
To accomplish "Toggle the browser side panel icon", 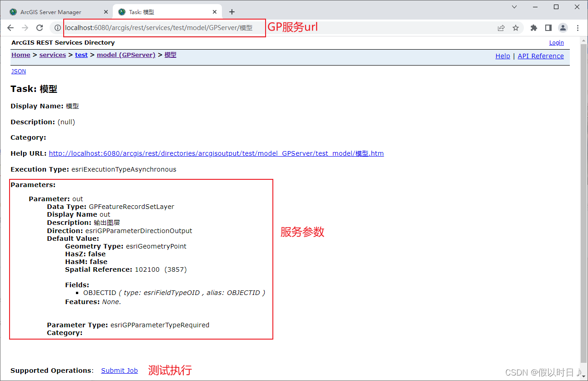I will [x=548, y=28].
